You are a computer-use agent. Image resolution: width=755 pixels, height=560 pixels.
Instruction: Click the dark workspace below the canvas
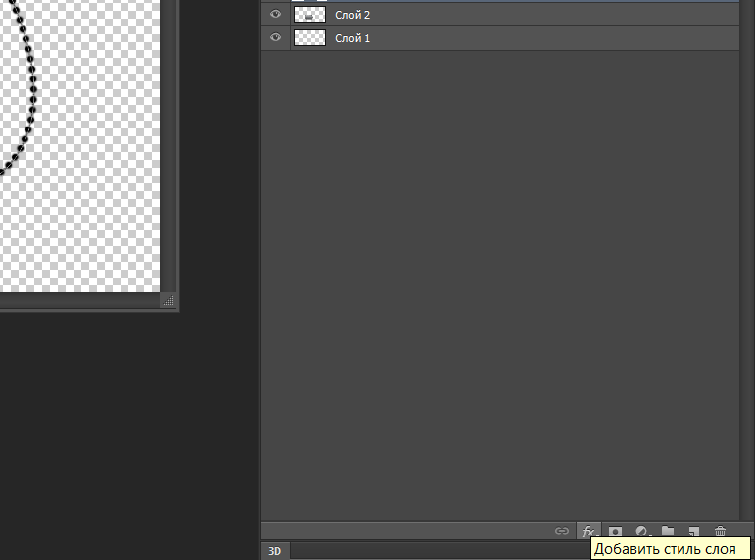pyautogui.click(x=127, y=432)
